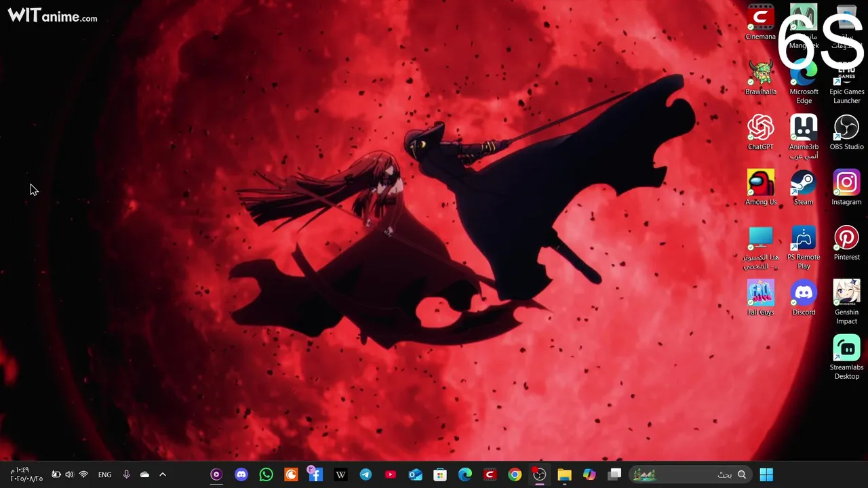Image resolution: width=868 pixels, height=488 pixels.
Task: Launch OBS Studio desktop shortcut
Action: click(846, 132)
